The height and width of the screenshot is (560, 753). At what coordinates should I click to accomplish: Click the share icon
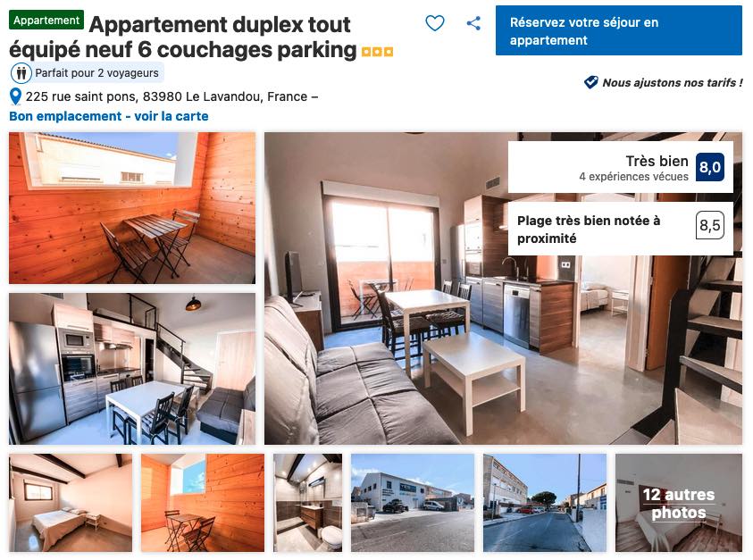[473, 23]
